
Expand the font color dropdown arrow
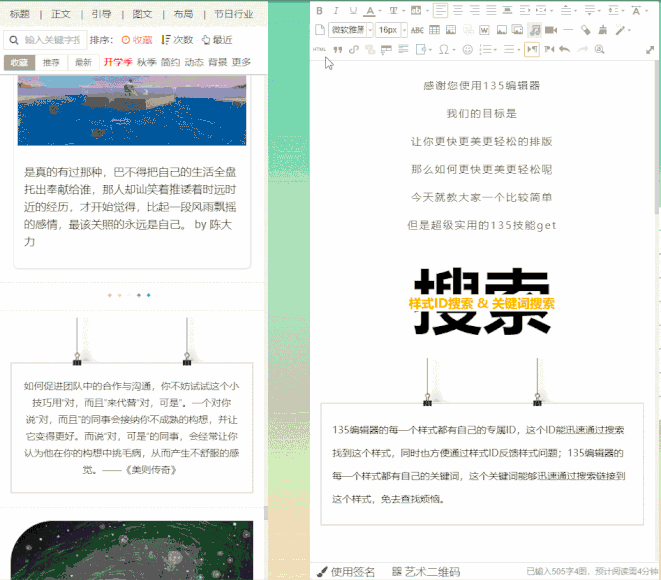point(383,11)
